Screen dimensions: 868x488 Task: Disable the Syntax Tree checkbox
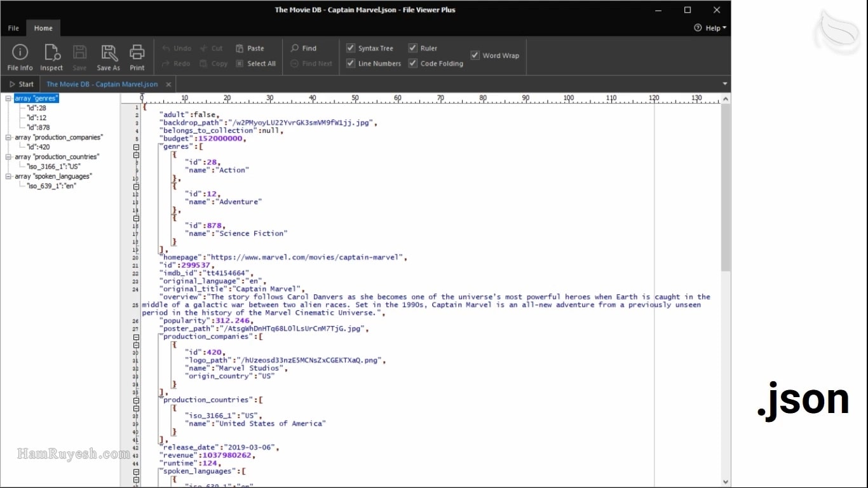click(351, 48)
